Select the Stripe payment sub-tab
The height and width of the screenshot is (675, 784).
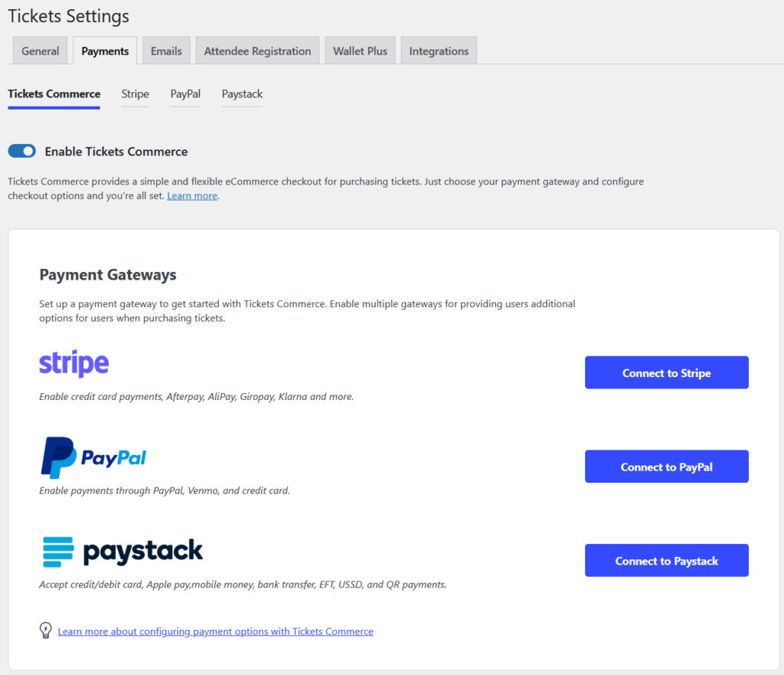pyautogui.click(x=135, y=94)
